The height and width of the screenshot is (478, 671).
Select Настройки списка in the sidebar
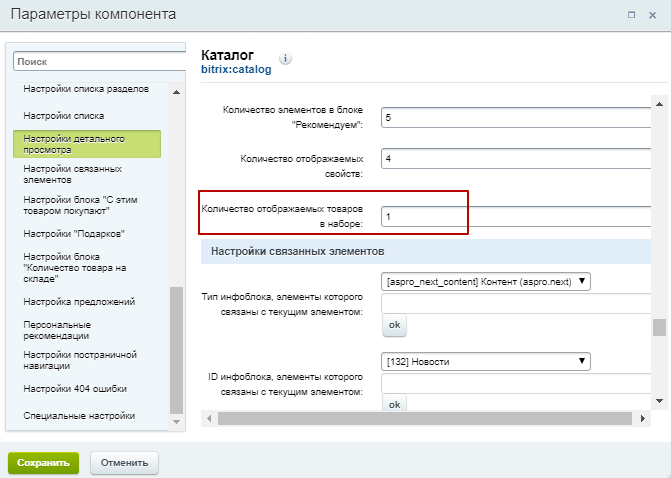pos(64,116)
